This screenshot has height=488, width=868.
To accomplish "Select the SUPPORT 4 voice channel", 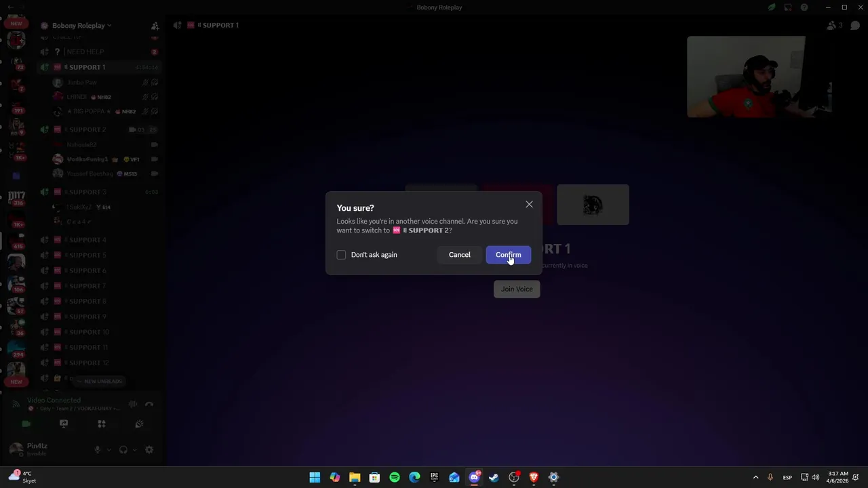I will point(99,240).
